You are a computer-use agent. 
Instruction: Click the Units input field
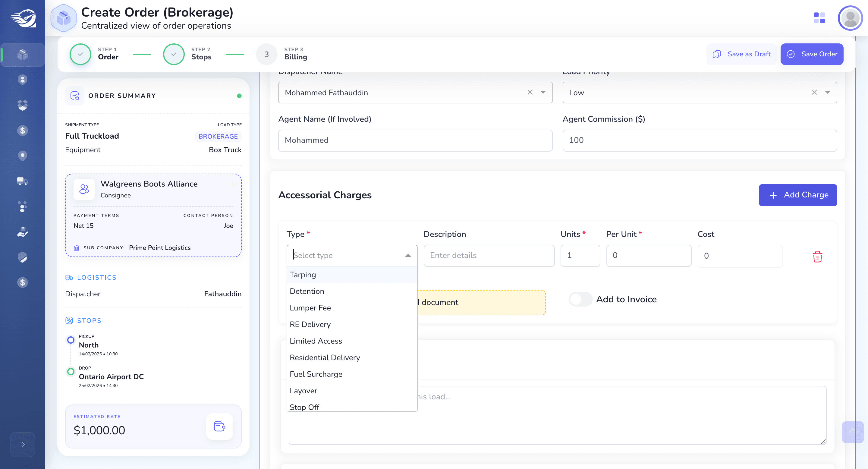(x=580, y=255)
